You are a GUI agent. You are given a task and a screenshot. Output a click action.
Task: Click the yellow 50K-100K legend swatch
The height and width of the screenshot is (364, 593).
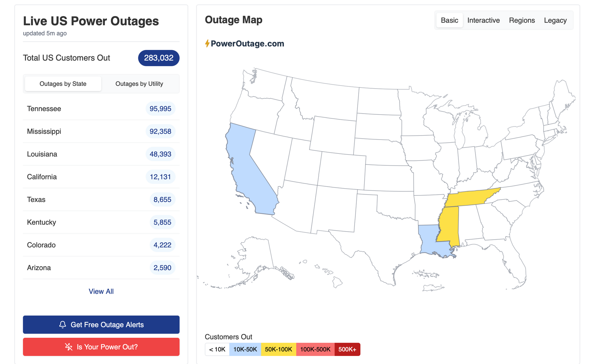click(278, 349)
